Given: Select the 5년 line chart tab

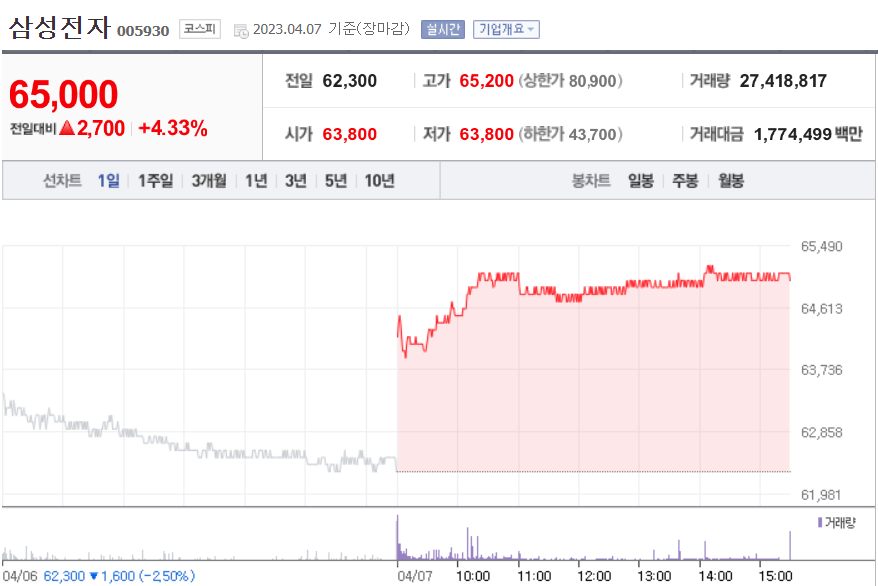Looking at the screenshot, I should tap(336, 180).
